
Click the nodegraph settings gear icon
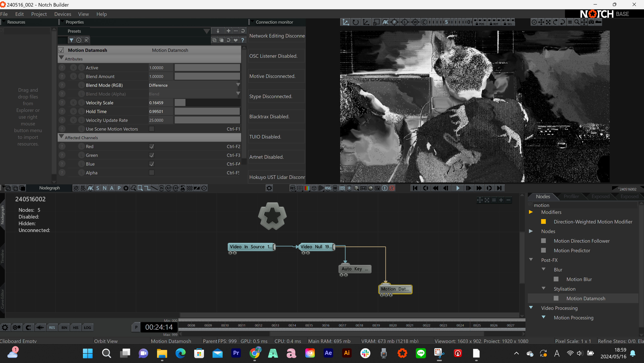click(269, 188)
